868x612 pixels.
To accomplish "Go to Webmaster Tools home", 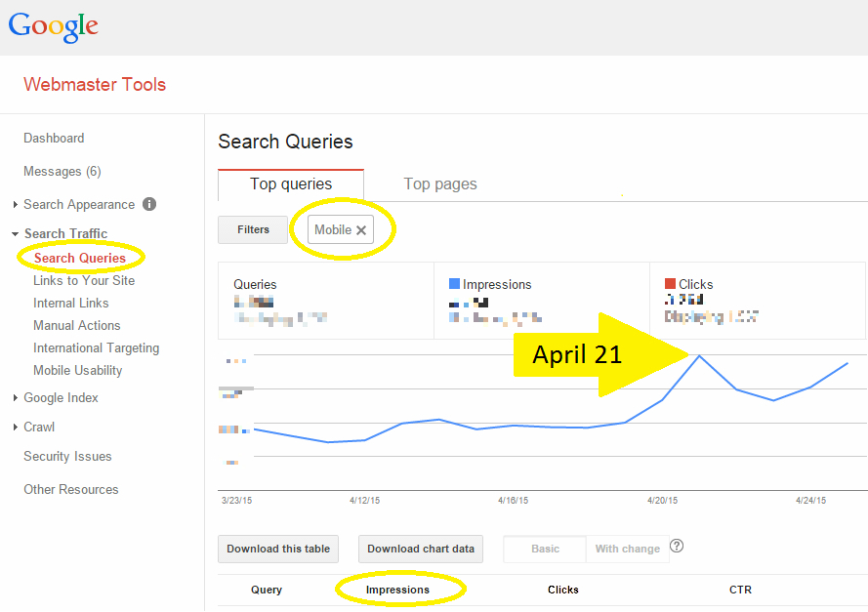I will [95, 85].
